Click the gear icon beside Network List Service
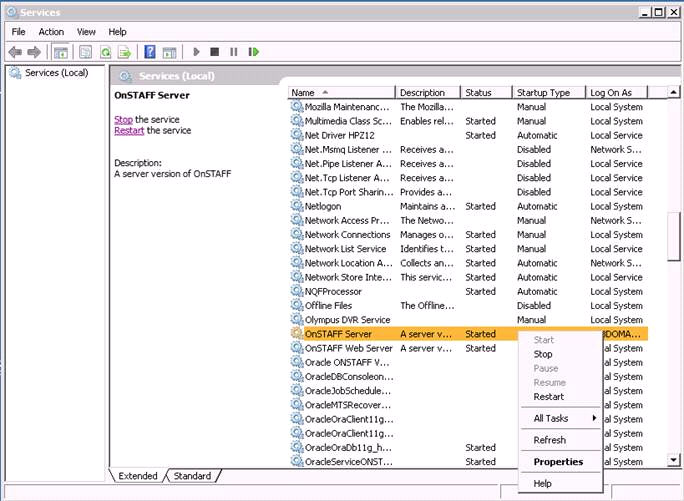 point(297,249)
